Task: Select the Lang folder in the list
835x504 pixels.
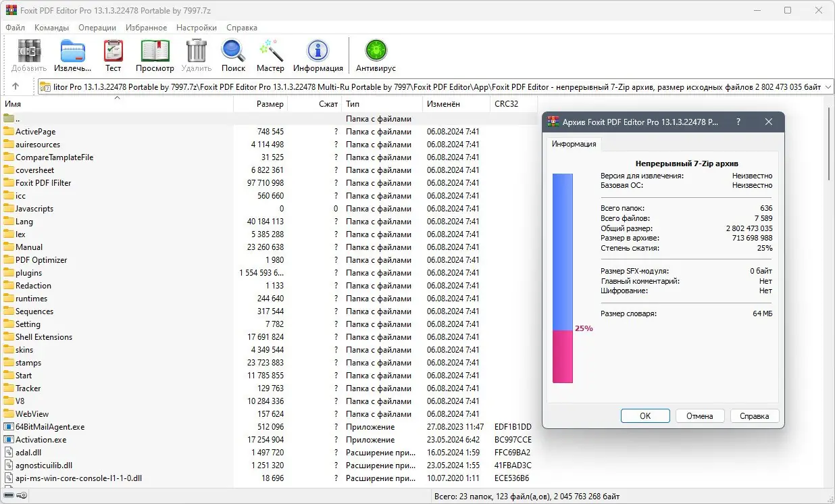Action: point(24,221)
